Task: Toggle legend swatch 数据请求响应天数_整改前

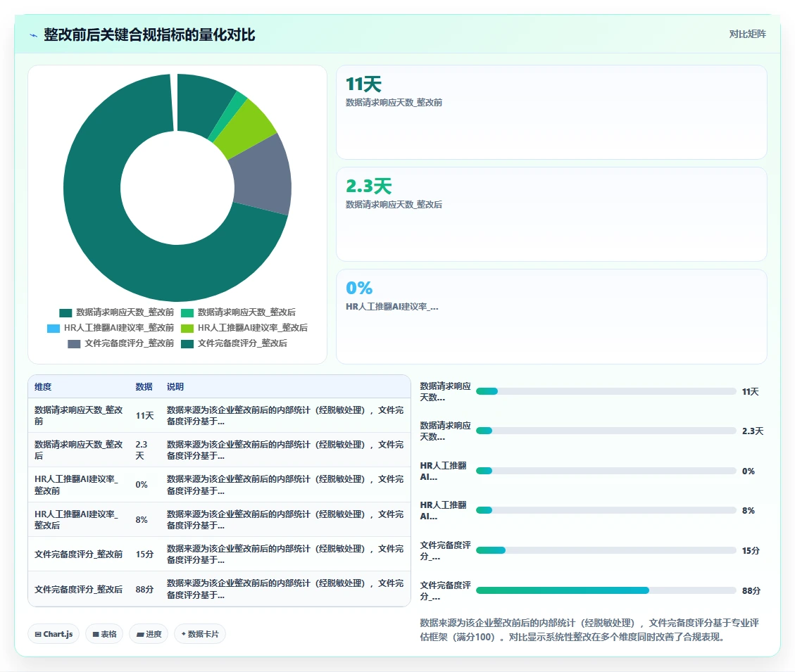Action: click(65, 312)
